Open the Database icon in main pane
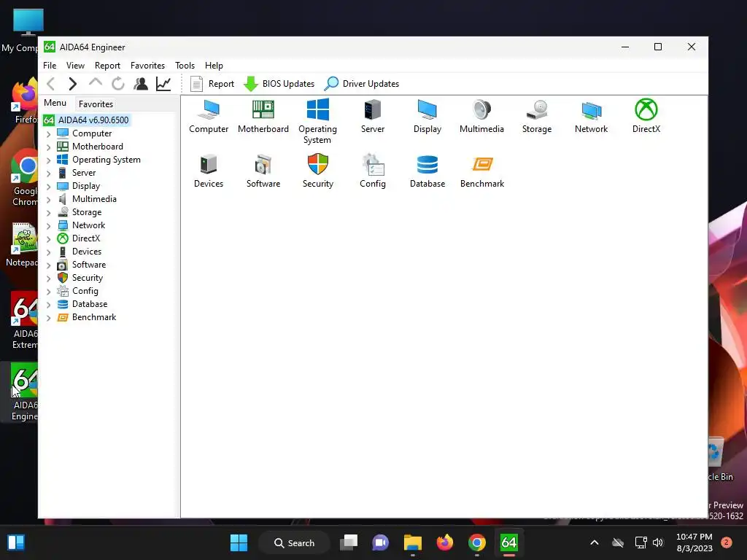The width and height of the screenshot is (747, 560). [427, 171]
